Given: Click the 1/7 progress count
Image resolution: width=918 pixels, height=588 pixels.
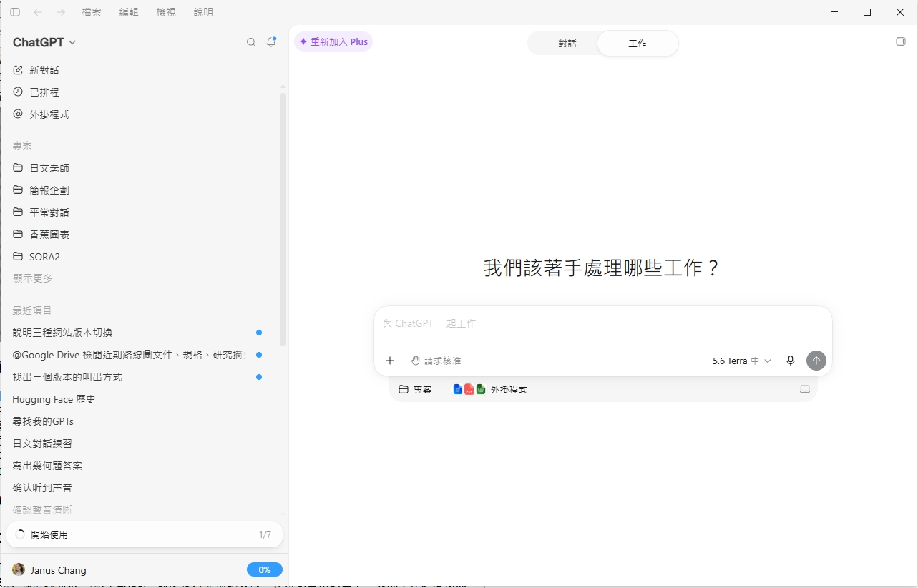Looking at the screenshot, I should pos(265,535).
